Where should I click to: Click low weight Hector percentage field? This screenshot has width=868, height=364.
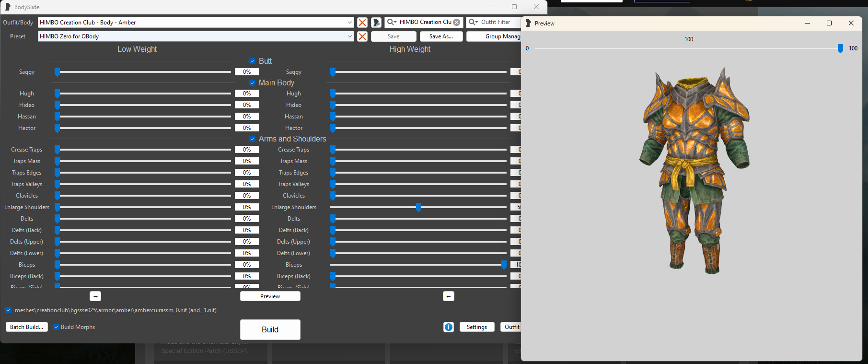click(247, 128)
